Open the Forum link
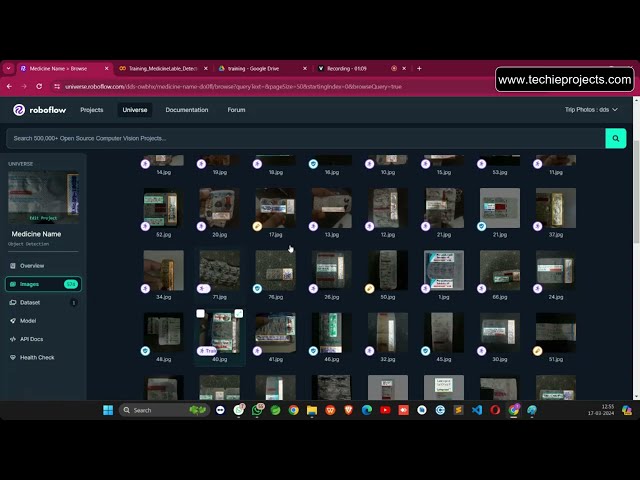The height and width of the screenshot is (480, 640). click(x=236, y=110)
